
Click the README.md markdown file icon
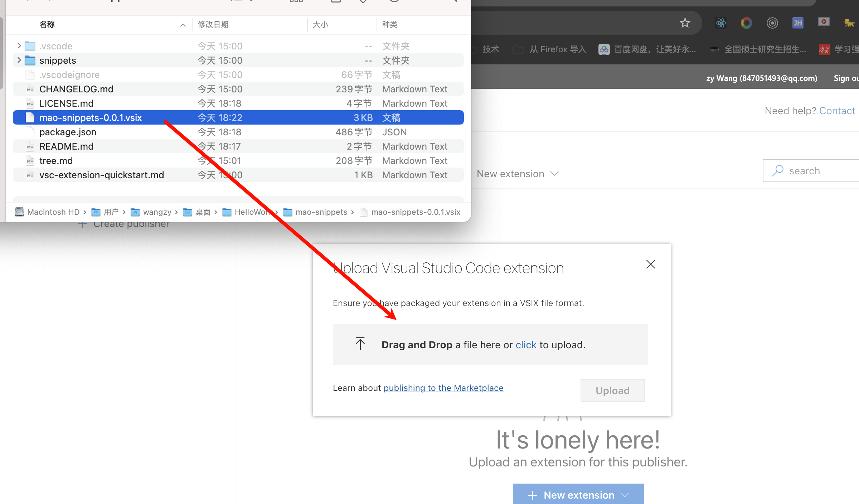[30, 146]
